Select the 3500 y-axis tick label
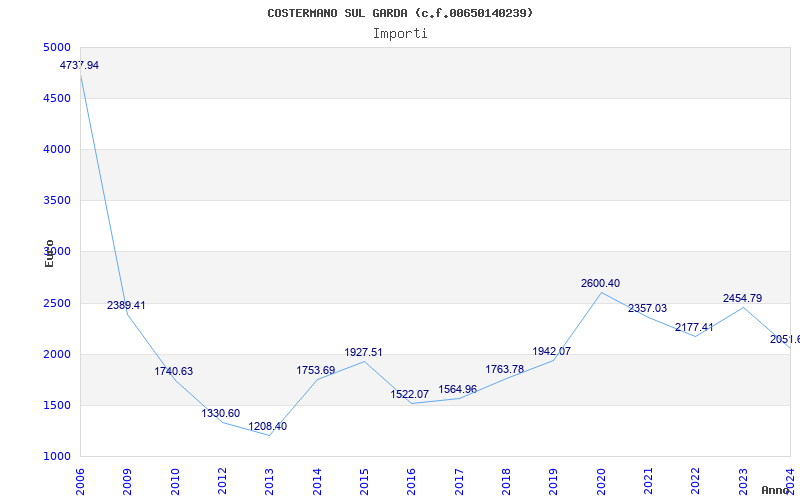 click(57, 201)
